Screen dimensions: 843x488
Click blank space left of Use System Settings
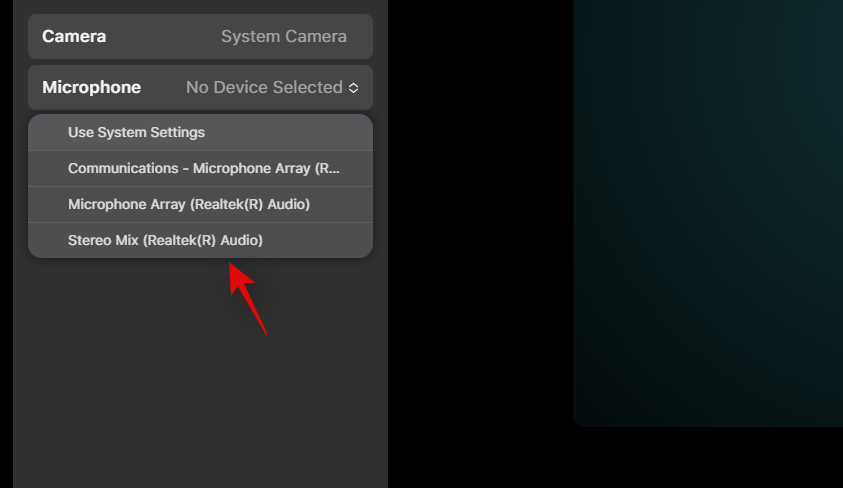pos(48,132)
